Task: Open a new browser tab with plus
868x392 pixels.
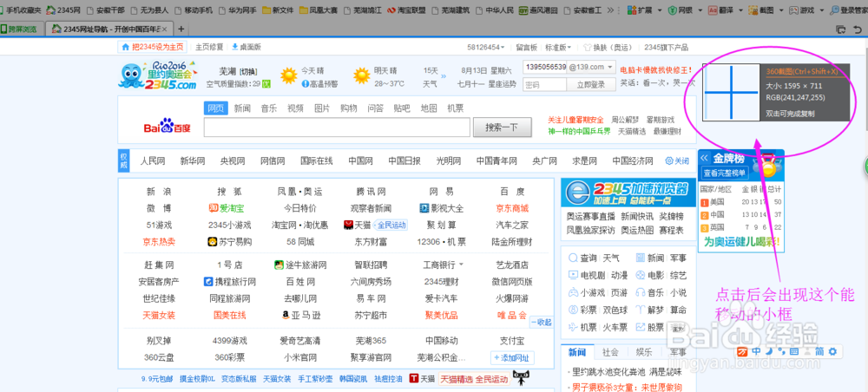Action: [181, 29]
